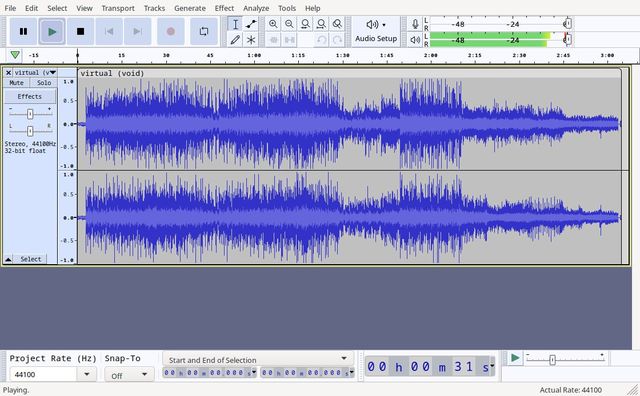Screen dimensions: 640x396
Task: Mute the virtual (void) track
Action: (17, 83)
